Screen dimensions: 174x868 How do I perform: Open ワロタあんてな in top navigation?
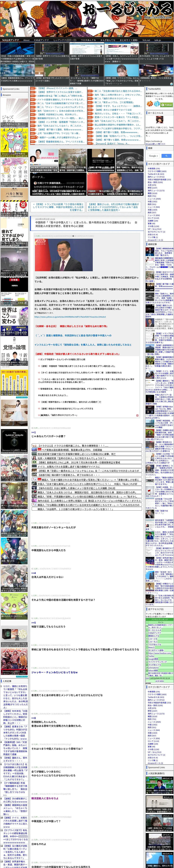coord(88,40)
